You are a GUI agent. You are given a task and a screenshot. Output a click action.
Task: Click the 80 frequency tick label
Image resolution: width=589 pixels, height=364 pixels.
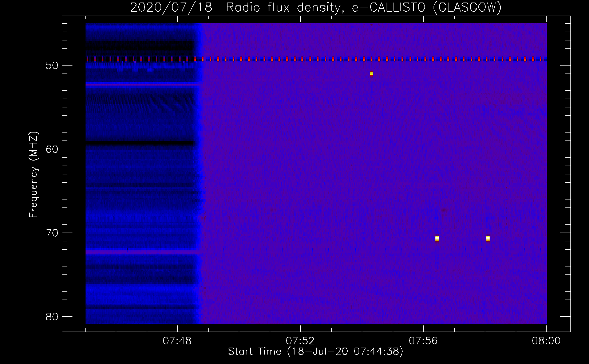click(x=52, y=317)
